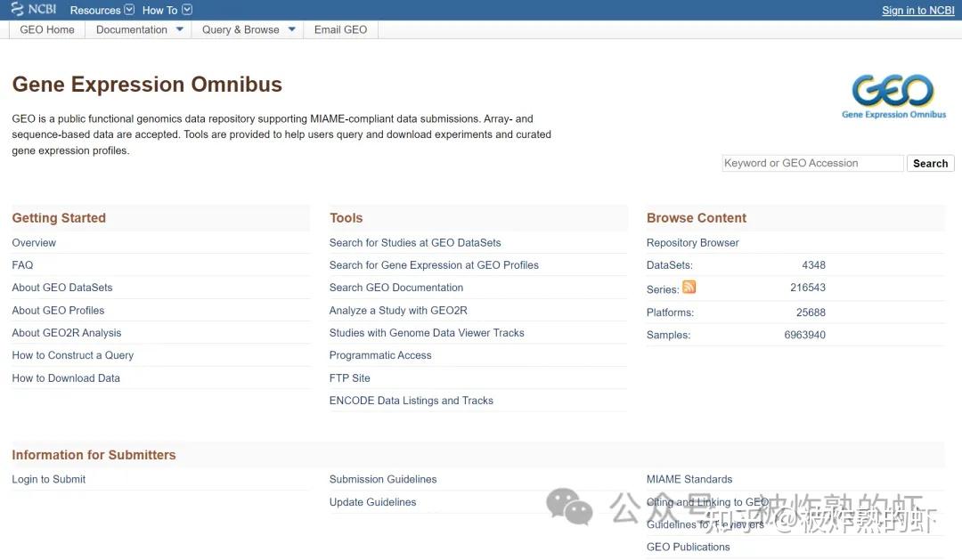
Task: Go to the GEO Home tab
Action: [47, 29]
